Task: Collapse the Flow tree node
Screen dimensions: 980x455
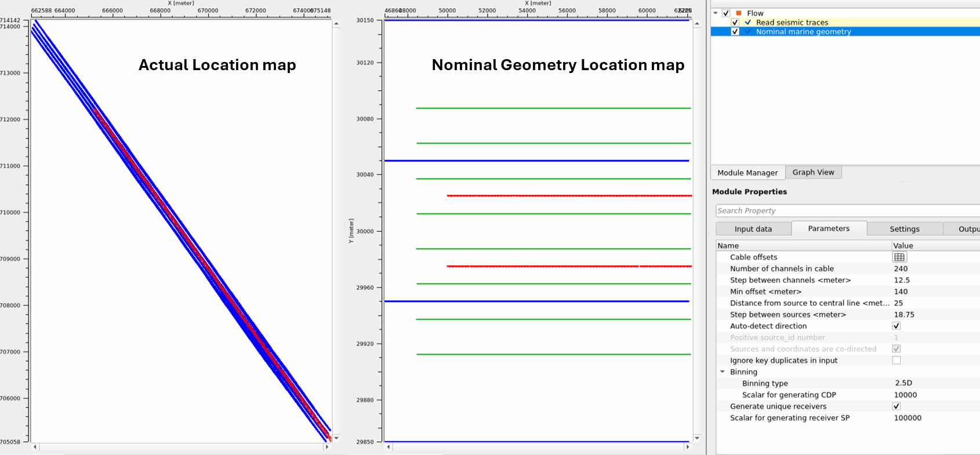Action: point(716,13)
